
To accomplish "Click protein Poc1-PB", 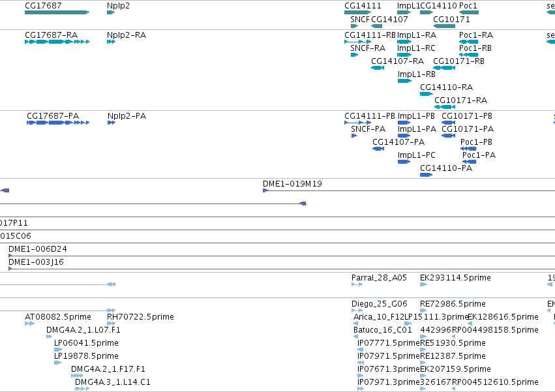I will [x=468, y=149].
